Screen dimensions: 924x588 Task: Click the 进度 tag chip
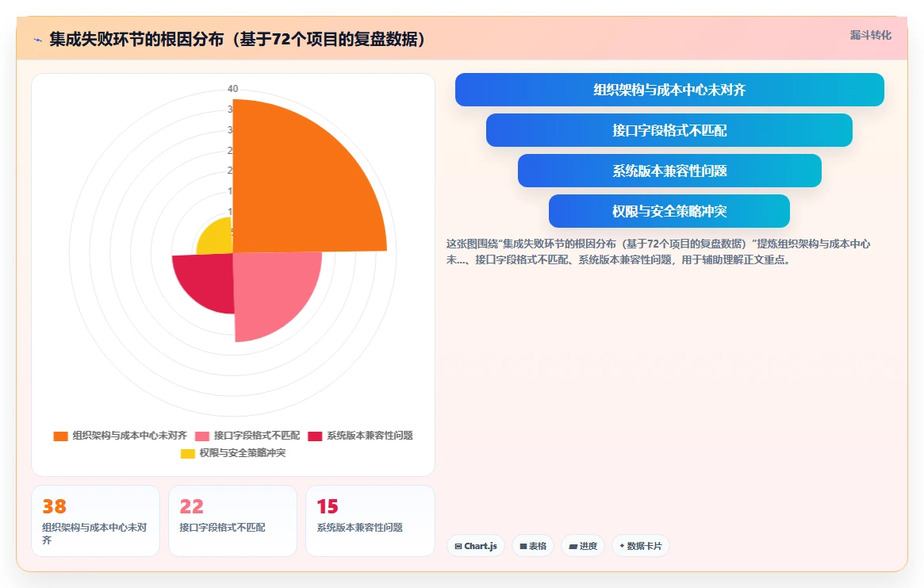[583, 546]
